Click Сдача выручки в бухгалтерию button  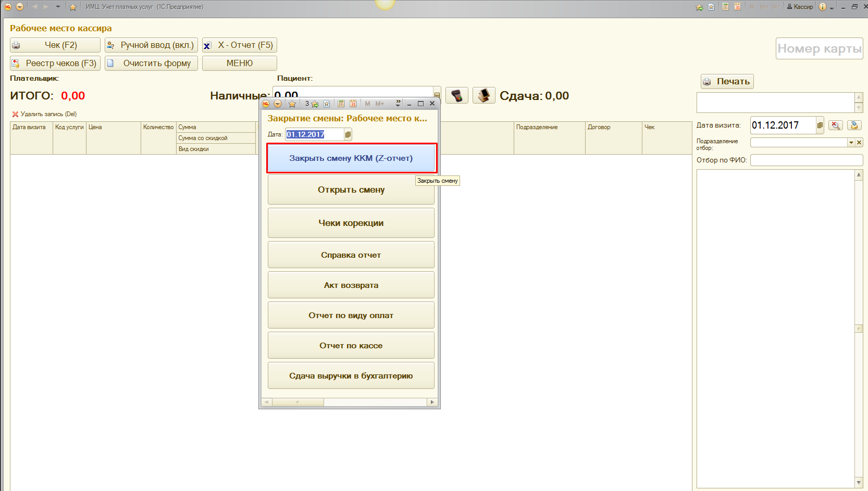pos(351,376)
